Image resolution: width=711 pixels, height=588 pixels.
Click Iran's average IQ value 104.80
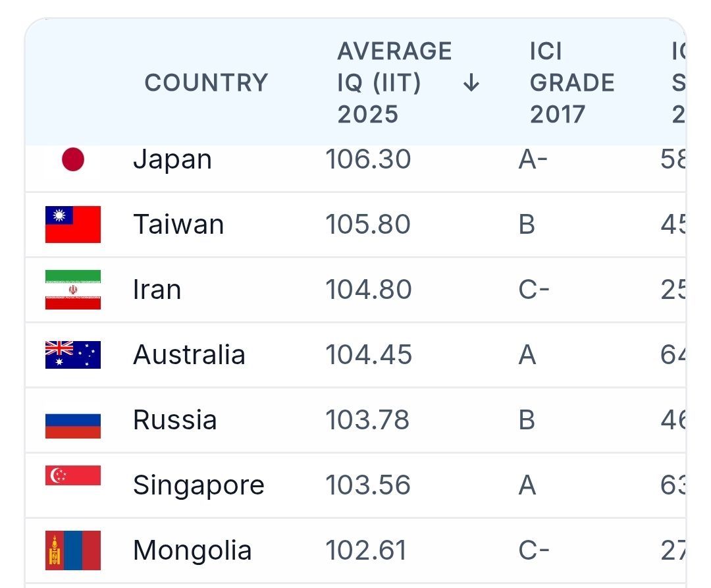pyautogui.click(x=369, y=290)
